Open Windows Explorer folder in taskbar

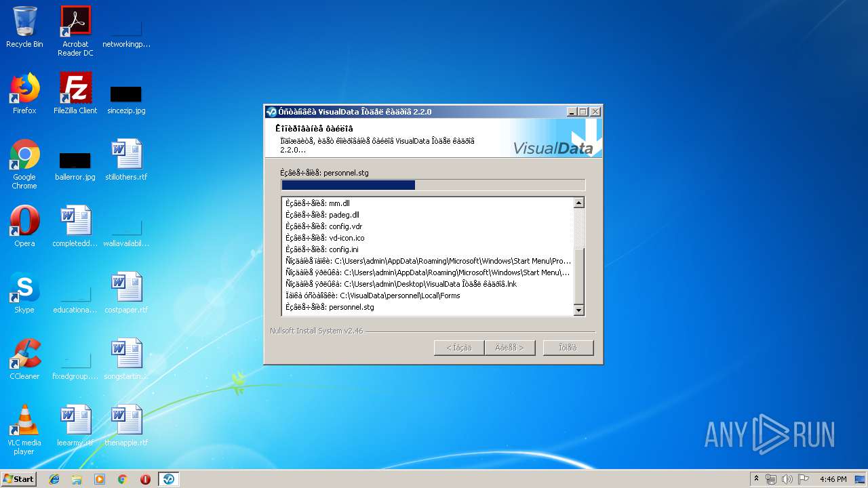coord(77,479)
